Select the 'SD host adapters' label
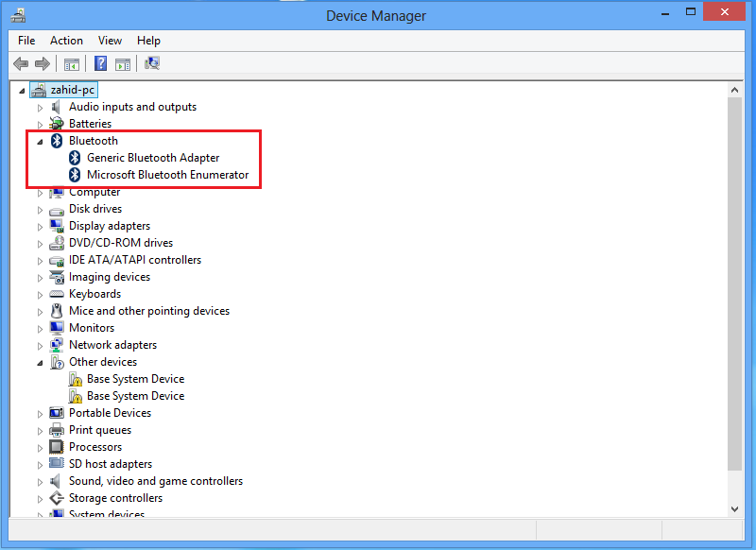This screenshot has height=550, width=756. point(111,464)
